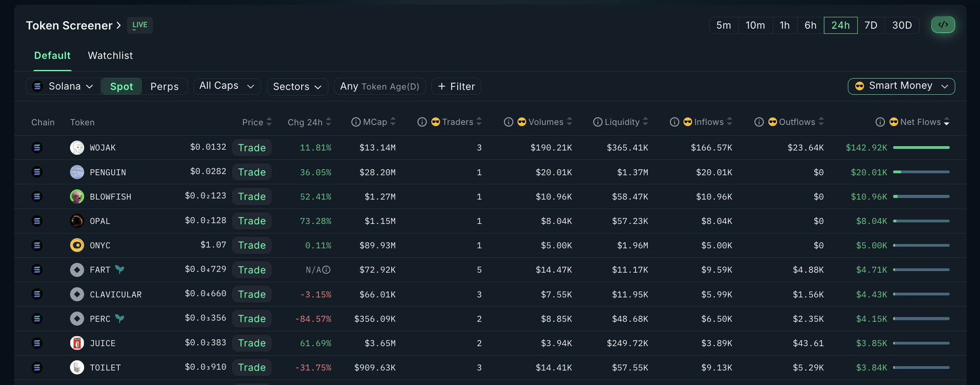The width and height of the screenshot is (980, 385).
Task: Click the WOJAK token avatar icon
Action: pos(77,148)
